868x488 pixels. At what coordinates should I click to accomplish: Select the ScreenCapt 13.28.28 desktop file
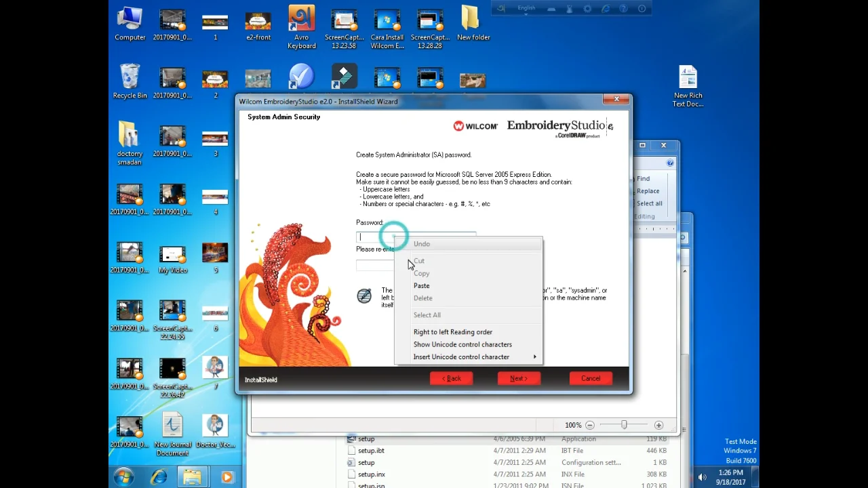pyautogui.click(x=430, y=29)
